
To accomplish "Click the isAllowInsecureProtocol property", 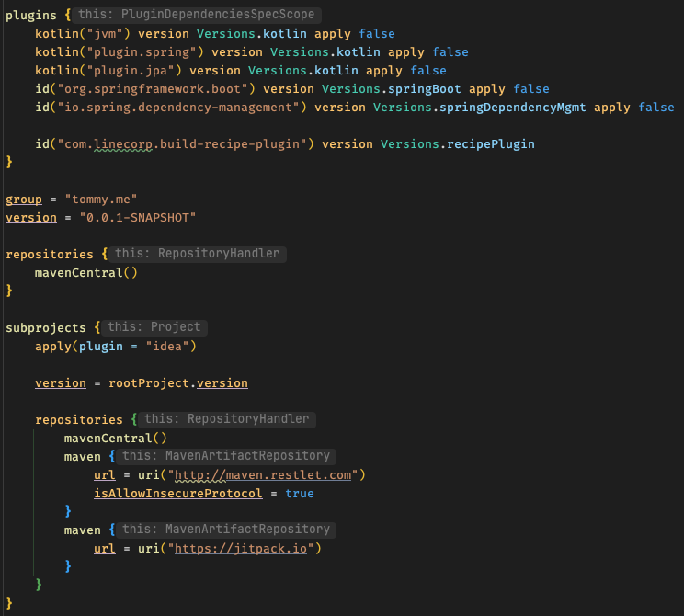I will 178,494.
